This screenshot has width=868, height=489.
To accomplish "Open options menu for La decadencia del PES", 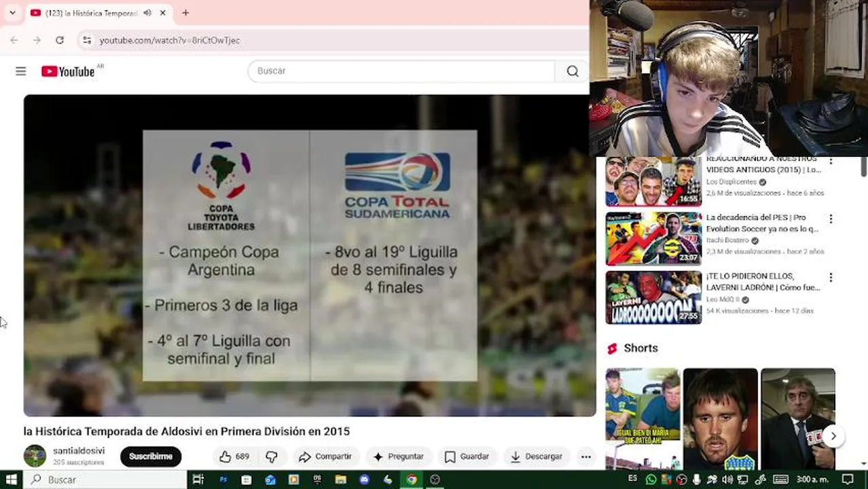I will [x=830, y=219].
